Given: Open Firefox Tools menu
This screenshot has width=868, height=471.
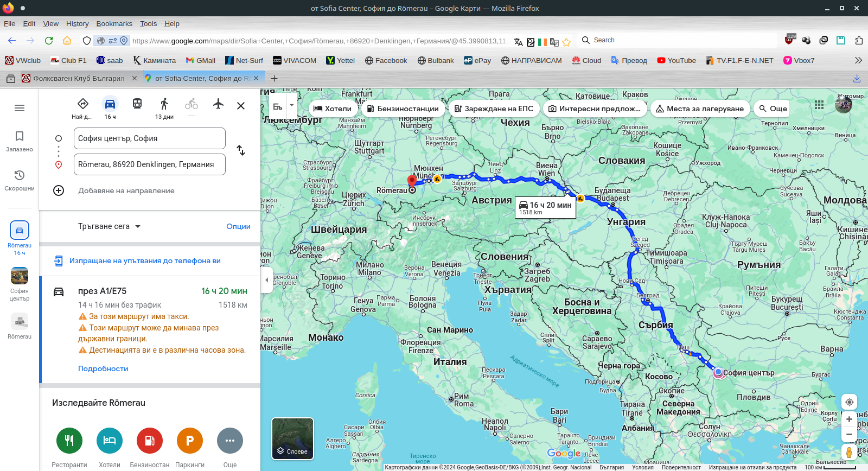Looking at the screenshot, I should point(148,24).
